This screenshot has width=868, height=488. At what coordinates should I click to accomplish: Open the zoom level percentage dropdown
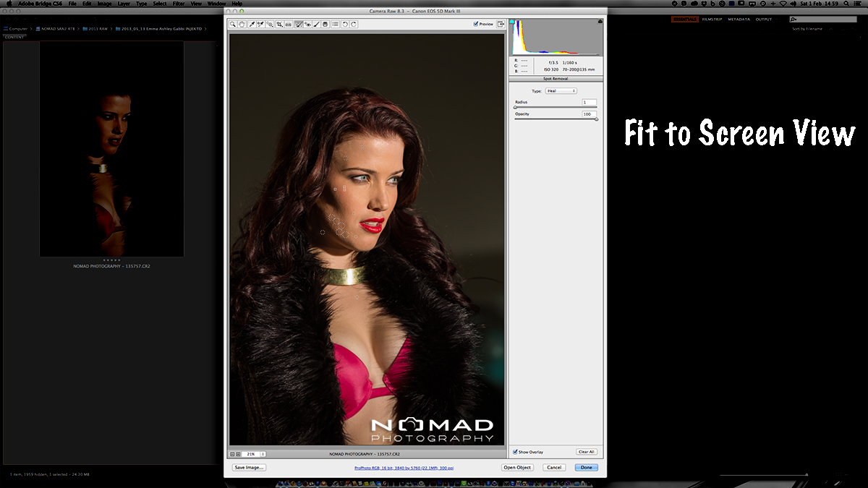(x=263, y=454)
